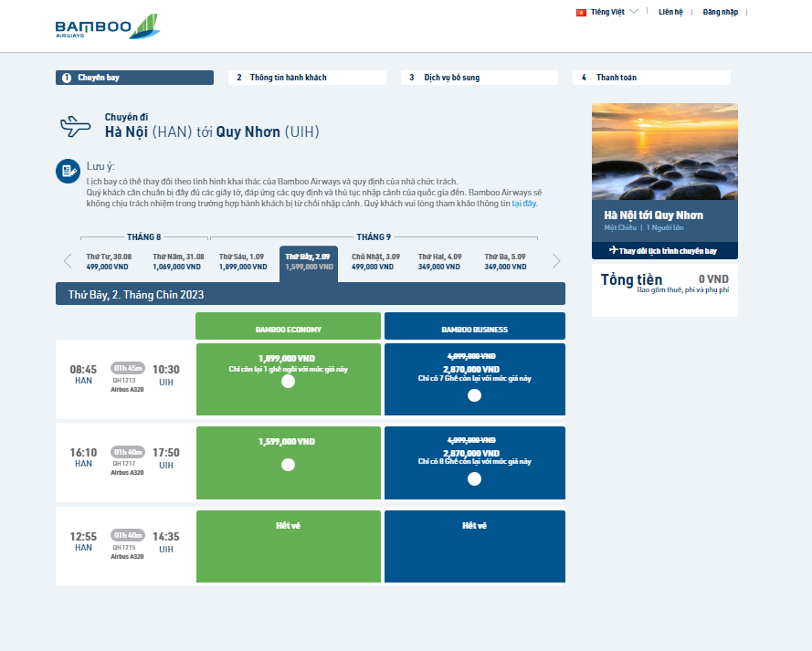This screenshot has height=651, width=812.
Task: Show later dates with right arrow
Action: (556, 261)
